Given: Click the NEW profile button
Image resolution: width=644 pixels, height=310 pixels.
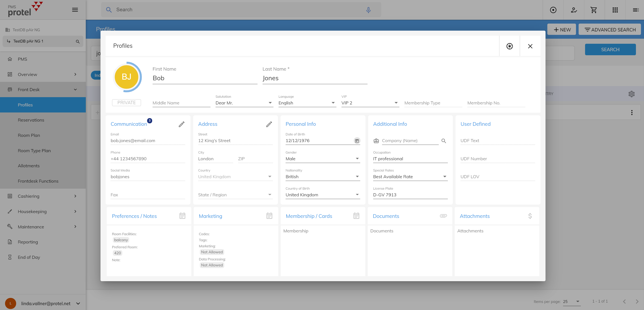Looking at the screenshot, I should coord(562,30).
